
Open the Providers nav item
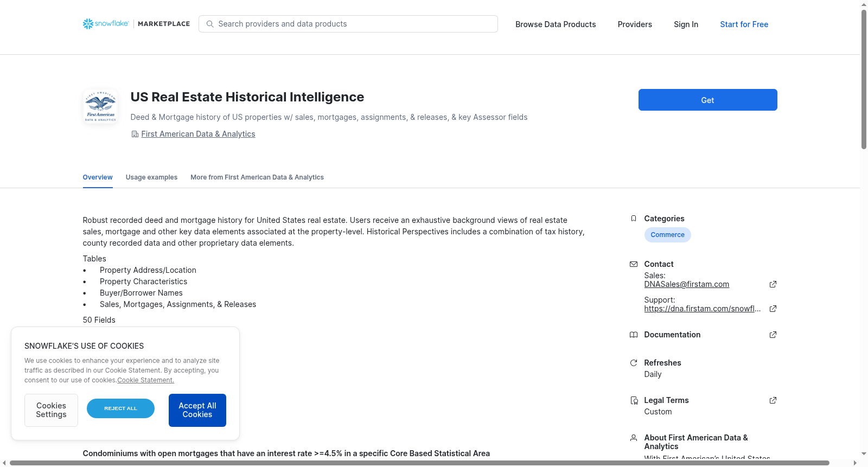pos(635,24)
